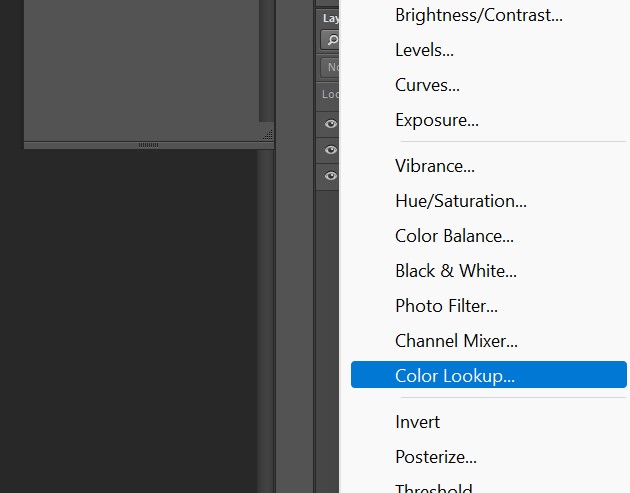Select the Levels adjustment
The width and height of the screenshot is (630, 493).
pyautogui.click(x=425, y=50)
